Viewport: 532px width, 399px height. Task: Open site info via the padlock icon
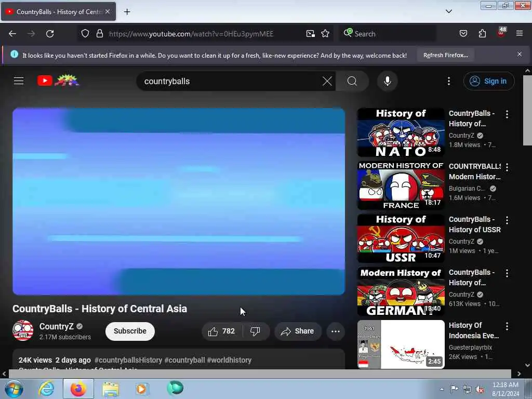click(99, 33)
